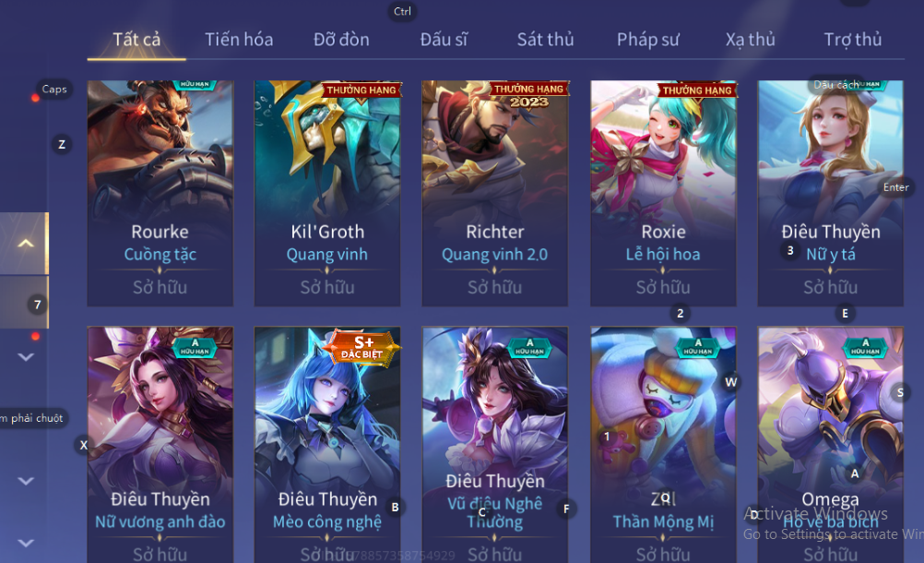Select the Kil'Groth Quang vinh skin card
The image size is (924, 563).
pyautogui.click(x=327, y=194)
